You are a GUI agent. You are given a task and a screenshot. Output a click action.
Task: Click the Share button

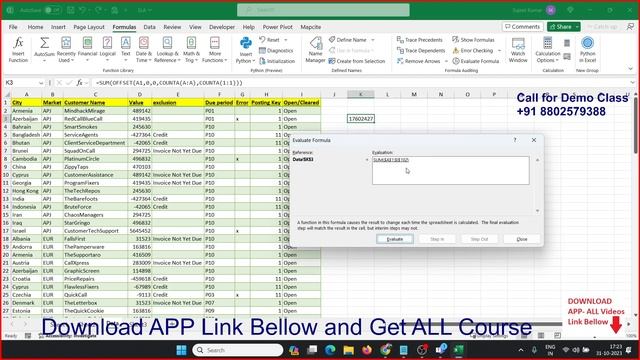click(560, 27)
